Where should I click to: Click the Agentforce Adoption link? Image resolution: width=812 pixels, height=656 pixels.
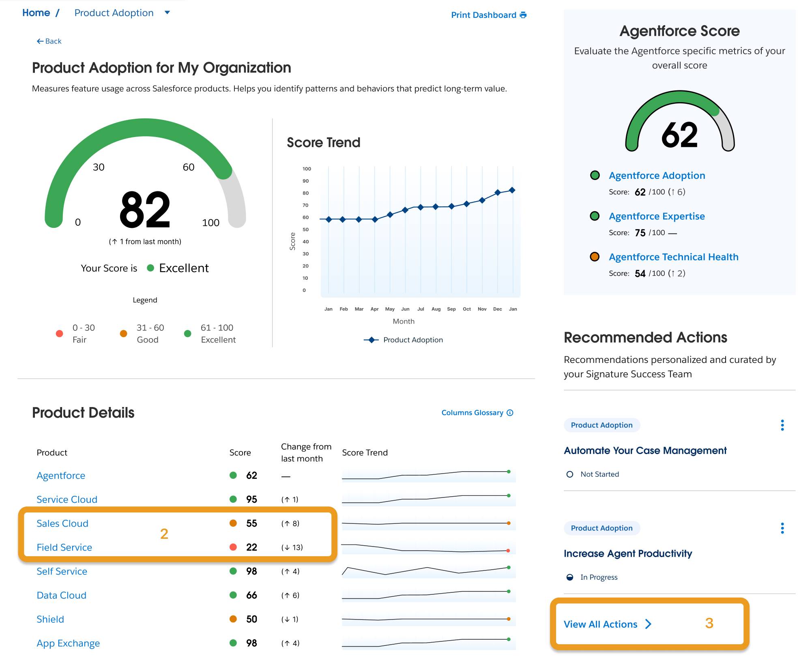pyautogui.click(x=657, y=175)
